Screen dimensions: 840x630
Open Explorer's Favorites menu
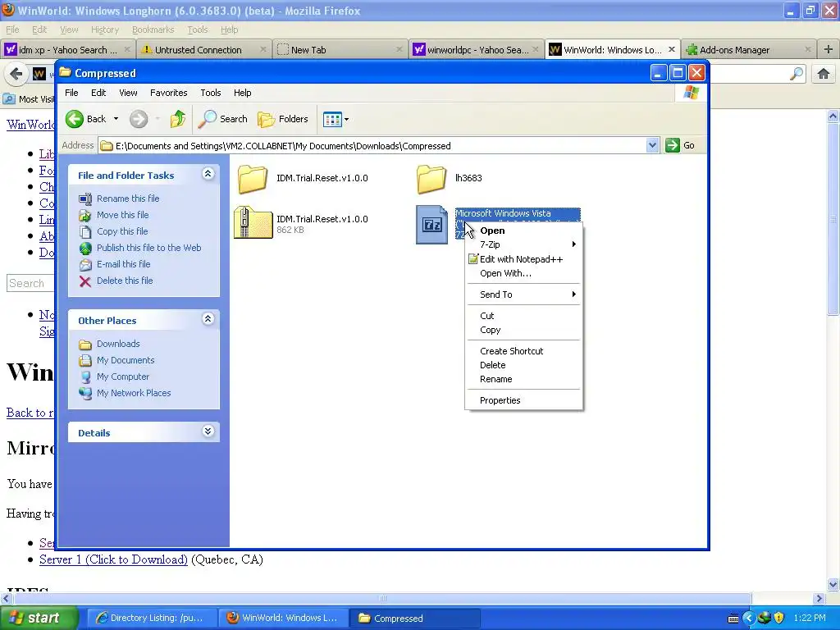pyautogui.click(x=169, y=93)
